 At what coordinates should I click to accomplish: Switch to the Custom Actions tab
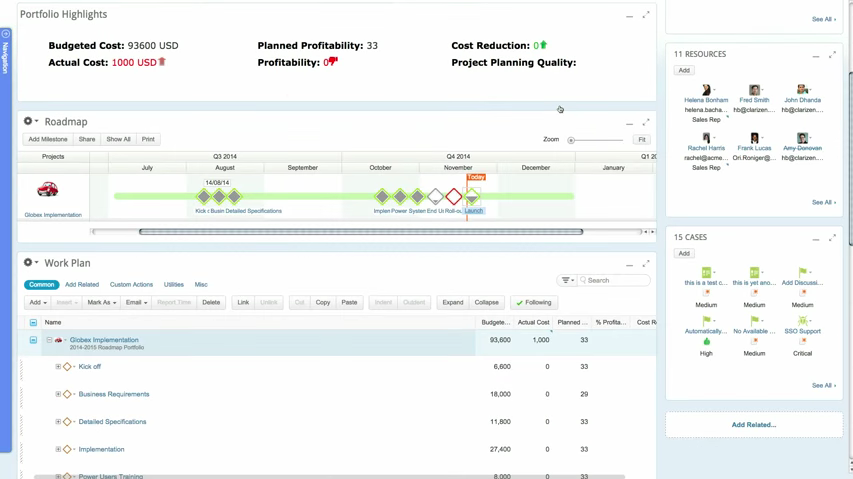click(x=131, y=285)
